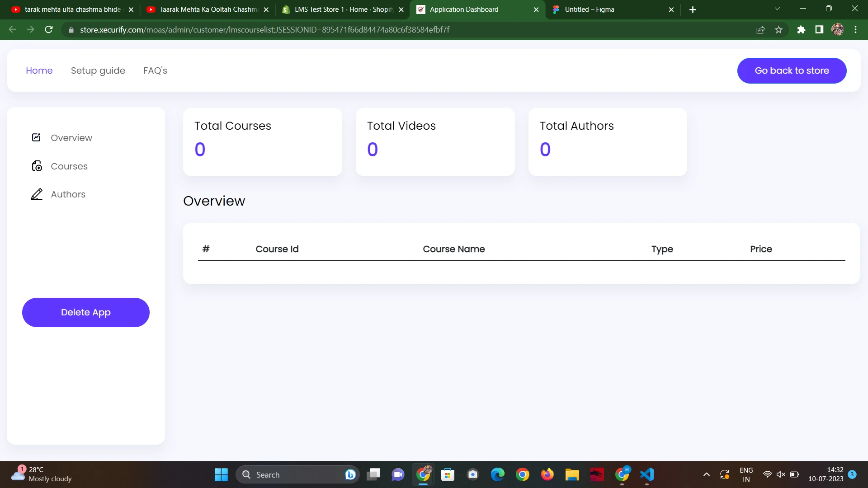Click the Go back to store button

click(x=792, y=70)
